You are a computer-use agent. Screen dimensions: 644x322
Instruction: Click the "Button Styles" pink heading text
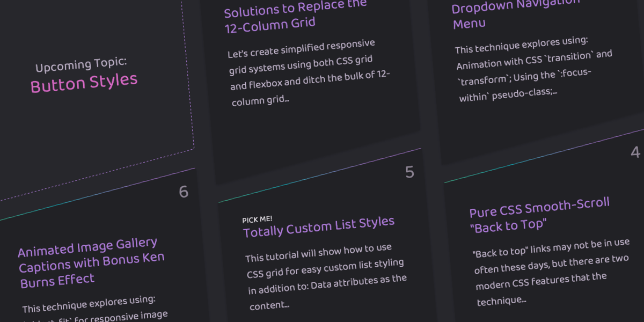pos(84,83)
